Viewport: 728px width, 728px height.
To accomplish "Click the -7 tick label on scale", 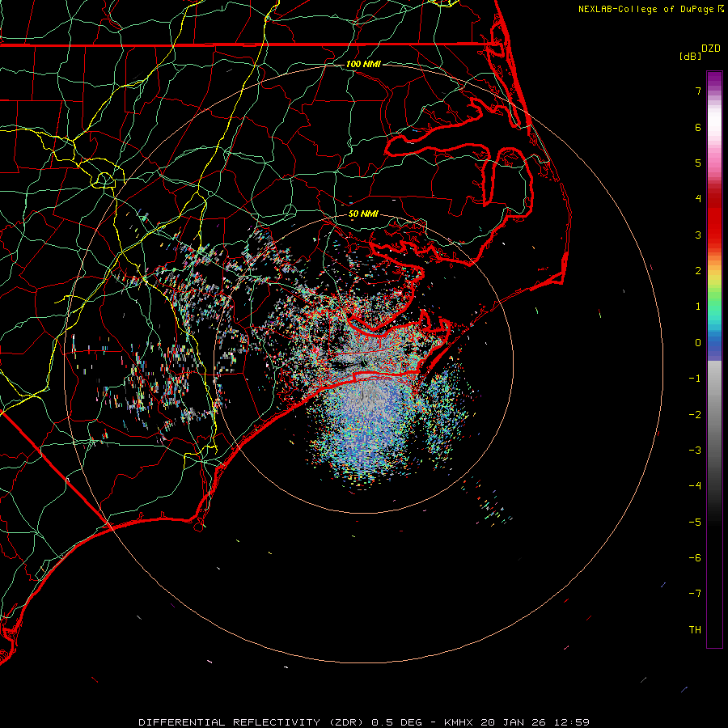I will pos(695,594).
